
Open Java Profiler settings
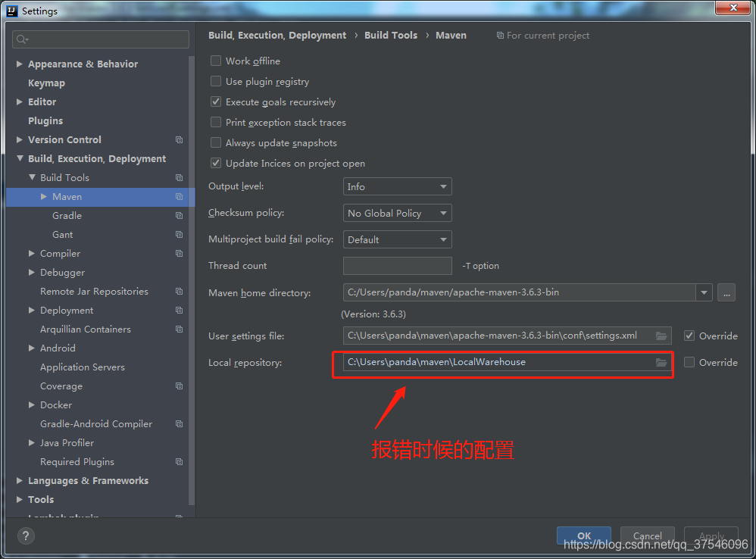(67, 443)
